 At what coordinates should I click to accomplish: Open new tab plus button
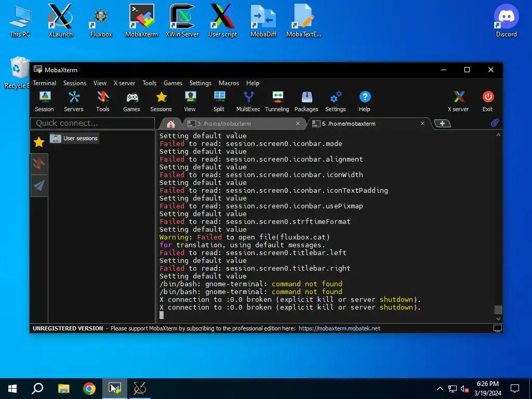point(442,124)
